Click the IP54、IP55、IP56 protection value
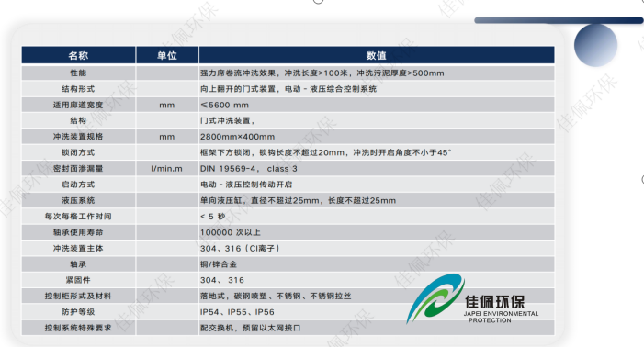The width and height of the screenshot is (644, 347). (237, 312)
